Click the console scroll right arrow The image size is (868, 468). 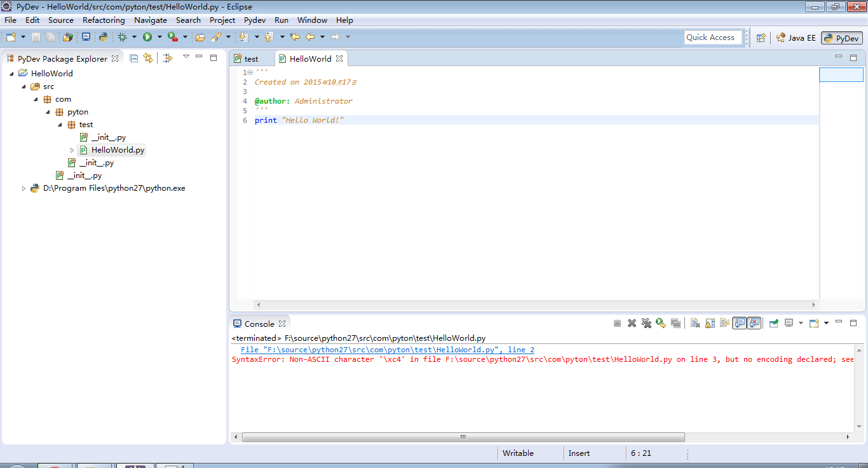click(x=848, y=437)
